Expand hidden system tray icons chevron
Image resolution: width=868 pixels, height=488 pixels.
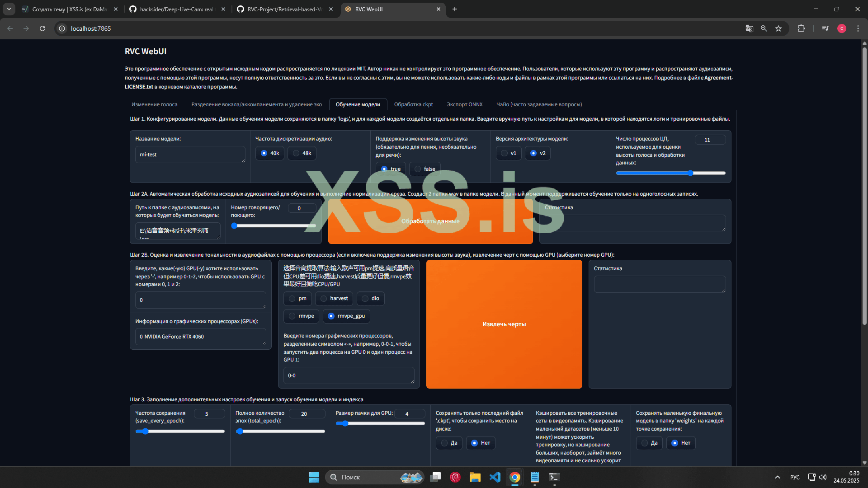coord(777,477)
